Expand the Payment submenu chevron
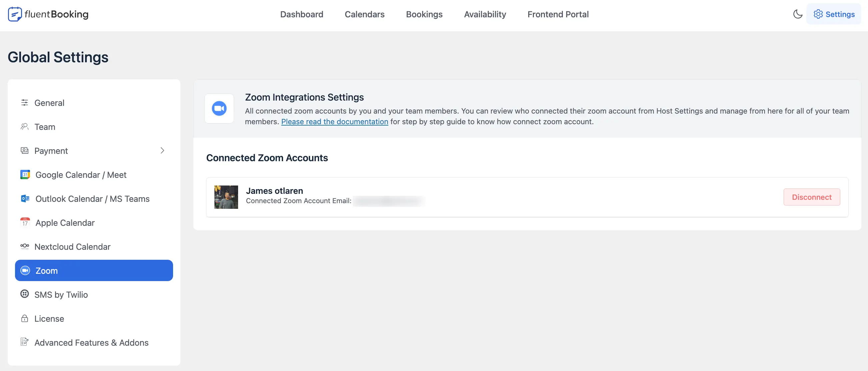The image size is (868, 371). (x=162, y=151)
